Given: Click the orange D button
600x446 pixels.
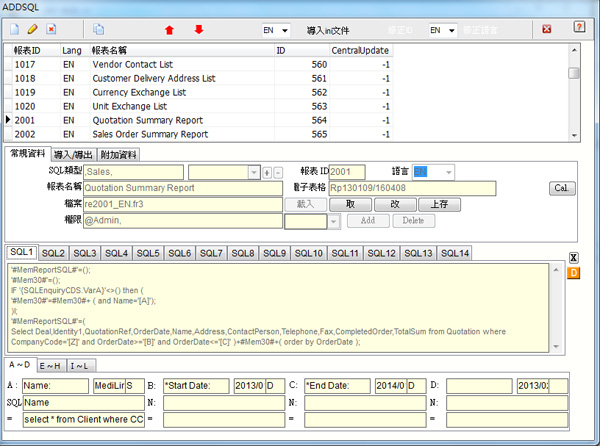Looking at the screenshot, I should [x=573, y=273].
